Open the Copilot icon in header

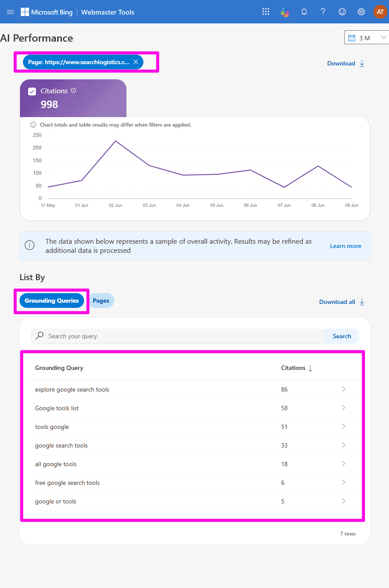(x=285, y=12)
